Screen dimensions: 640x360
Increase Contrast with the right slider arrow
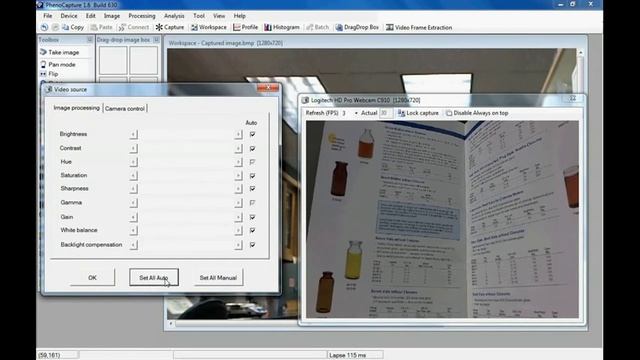(x=238, y=149)
